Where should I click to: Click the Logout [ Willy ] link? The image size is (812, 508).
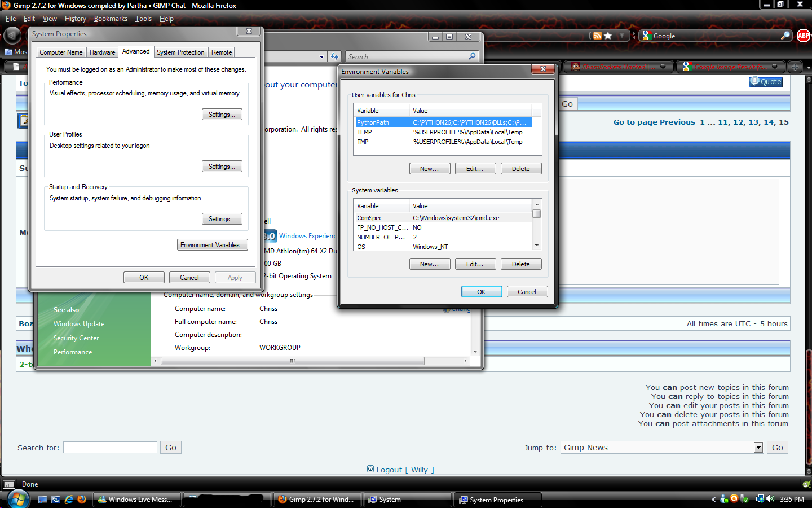(x=405, y=470)
